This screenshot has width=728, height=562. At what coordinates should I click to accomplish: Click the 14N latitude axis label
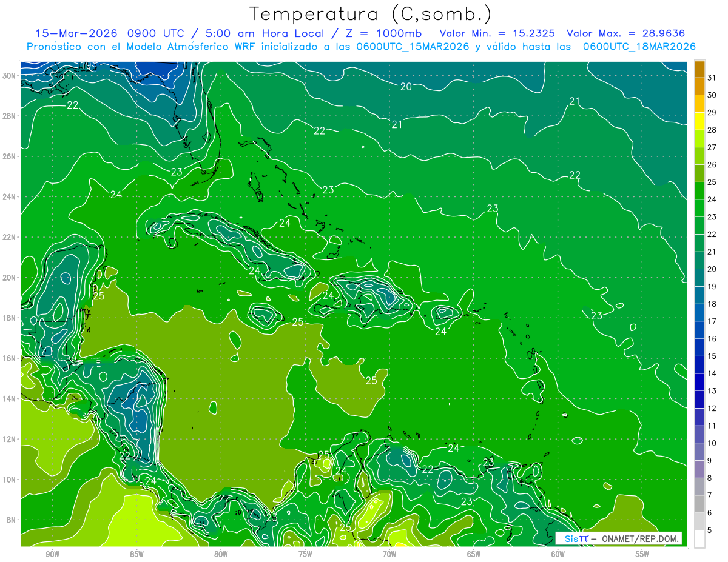coord(10,399)
